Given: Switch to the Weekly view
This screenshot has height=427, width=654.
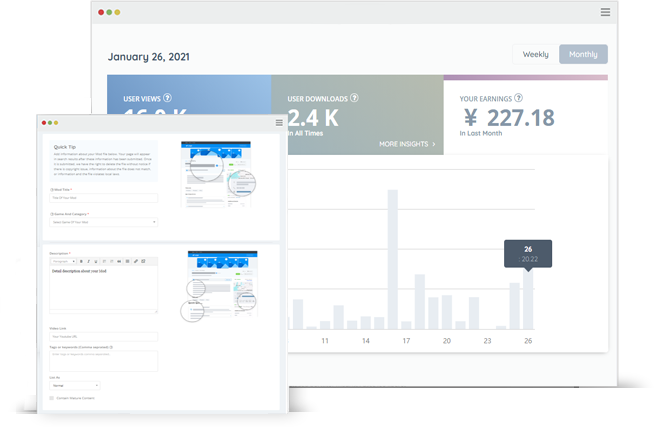Looking at the screenshot, I should tap(535, 55).
